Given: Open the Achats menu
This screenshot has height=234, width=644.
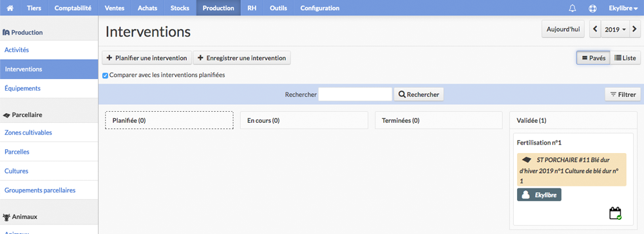Looking at the screenshot, I should (147, 8).
